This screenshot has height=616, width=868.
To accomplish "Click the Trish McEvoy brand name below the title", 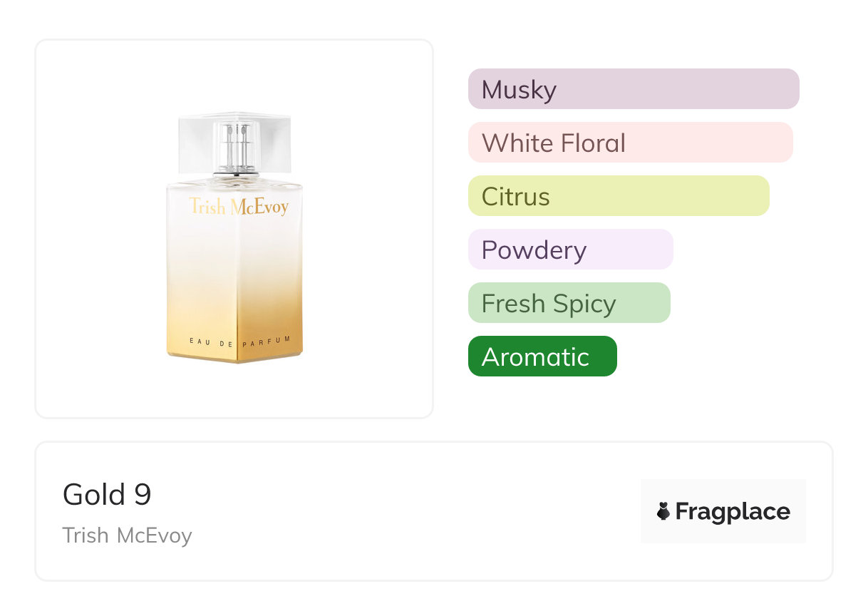I will (x=127, y=535).
